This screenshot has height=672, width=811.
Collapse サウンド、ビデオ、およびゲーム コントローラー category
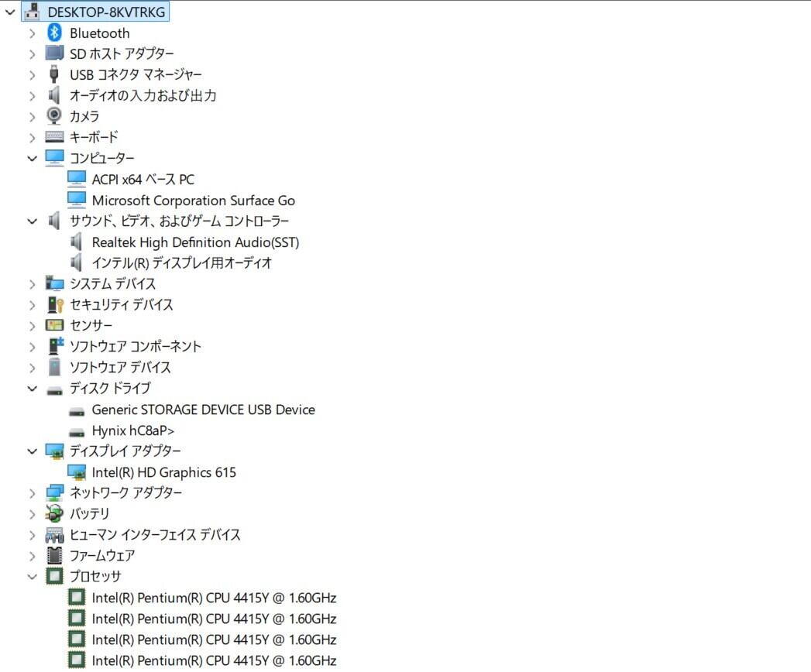click(x=32, y=221)
